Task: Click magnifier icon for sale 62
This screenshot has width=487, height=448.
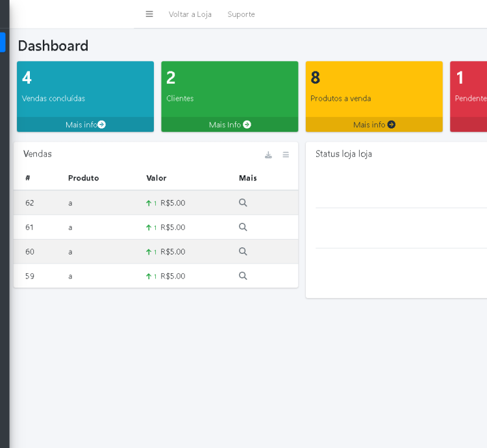Action: pos(243,203)
